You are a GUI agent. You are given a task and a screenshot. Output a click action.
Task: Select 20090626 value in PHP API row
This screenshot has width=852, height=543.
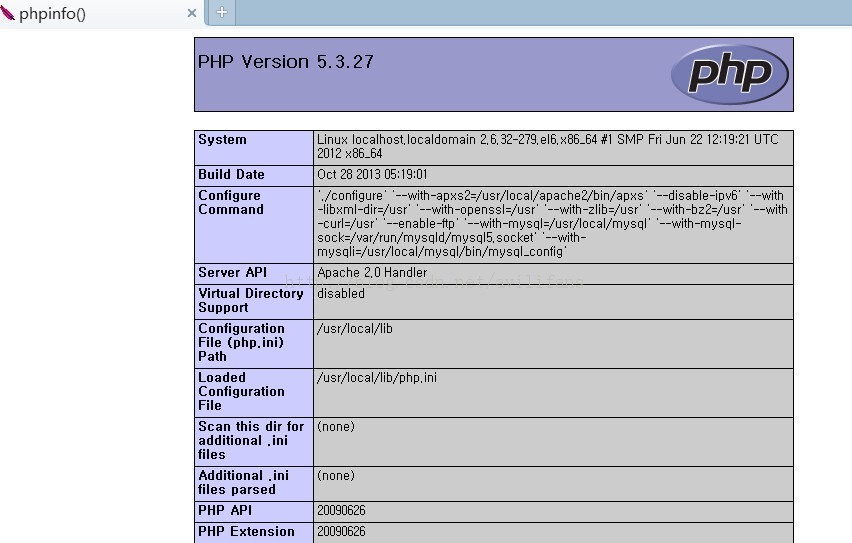point(341,510)
